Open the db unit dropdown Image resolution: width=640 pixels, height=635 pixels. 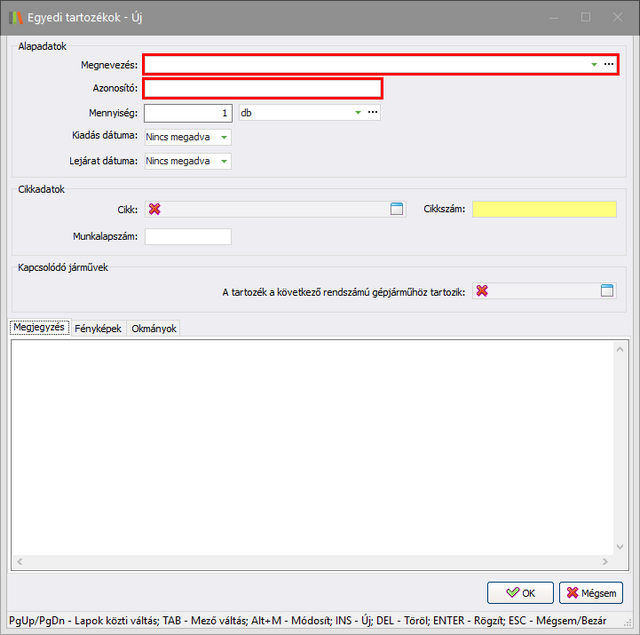coord(358,113)
